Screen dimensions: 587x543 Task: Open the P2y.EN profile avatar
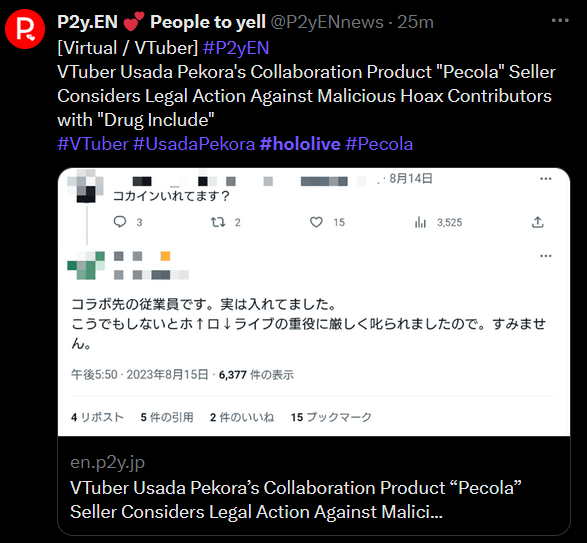(25, 29)
